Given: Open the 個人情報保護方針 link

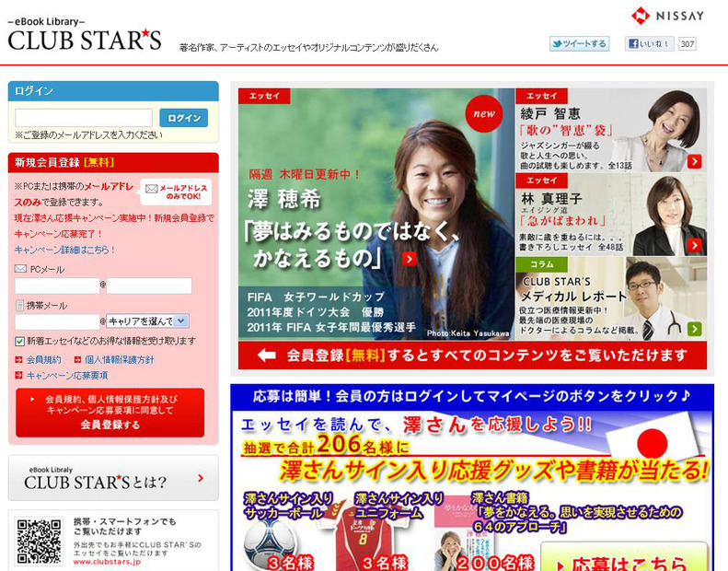Looking at the screenshot, I should point(120,359).
